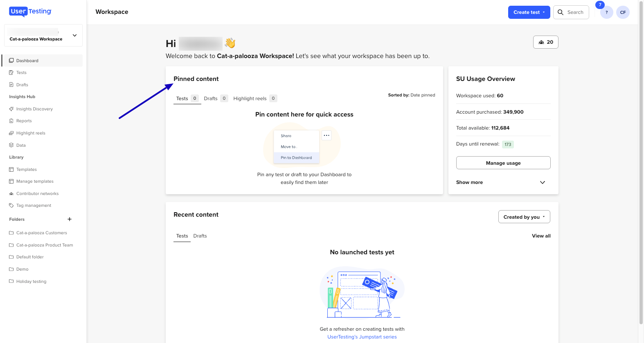Select the Recent content Tests tab
Image resolution: width=644 pixels, height=343 pixels.
[182, 236]
